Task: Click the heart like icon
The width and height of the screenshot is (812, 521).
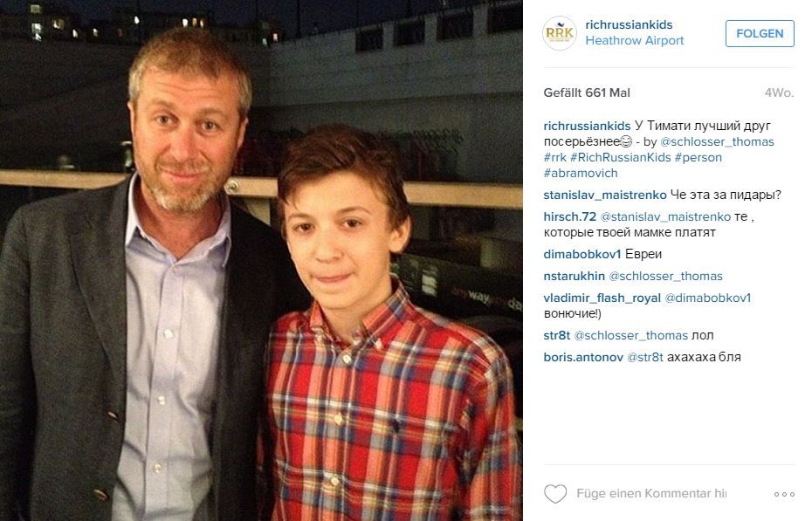Action: click(x=555, y=494)
